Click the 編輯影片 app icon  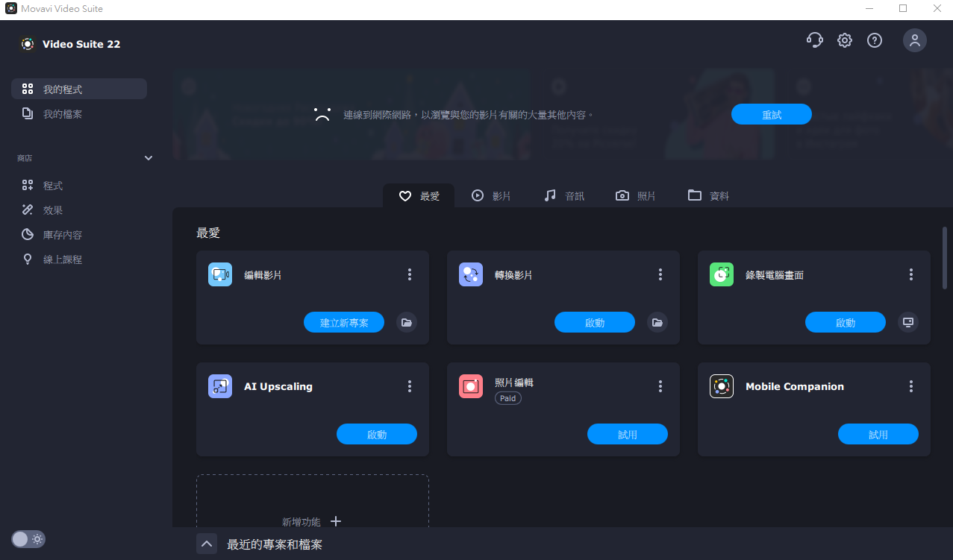click(x=220, y=274)
